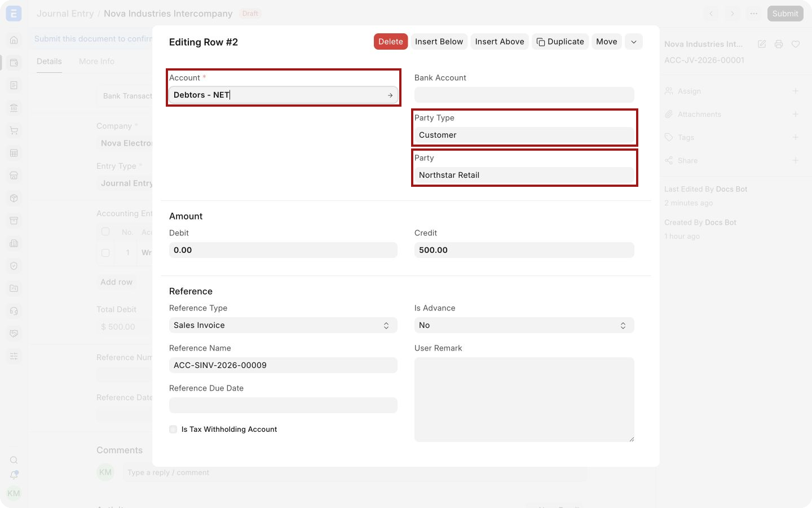Open the package box sidebar icon
The width and height of the screenshot is (812, 508).
14,198
